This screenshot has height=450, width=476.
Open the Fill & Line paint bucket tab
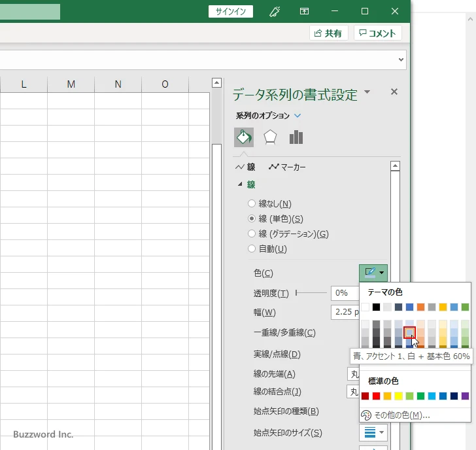click(244, 137)
